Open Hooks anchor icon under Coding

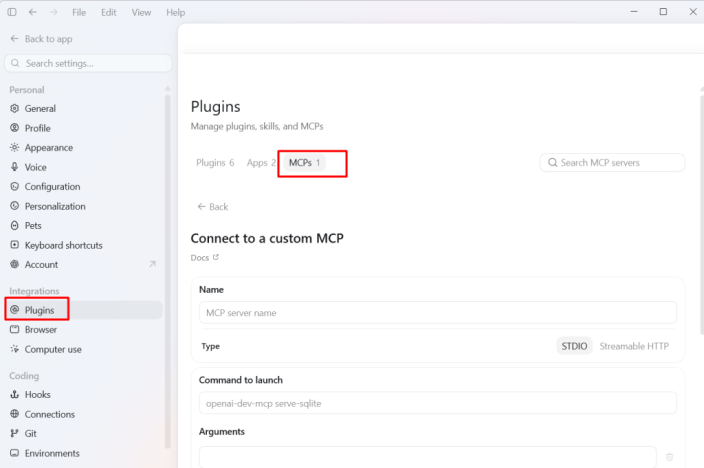[15, 394]
